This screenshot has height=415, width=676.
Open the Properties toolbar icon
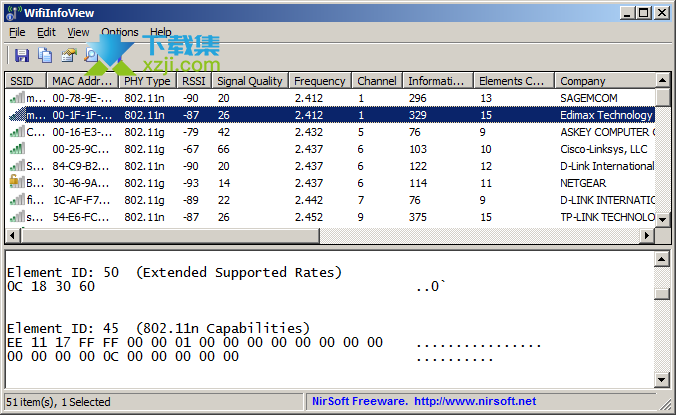tap(68, 55)
